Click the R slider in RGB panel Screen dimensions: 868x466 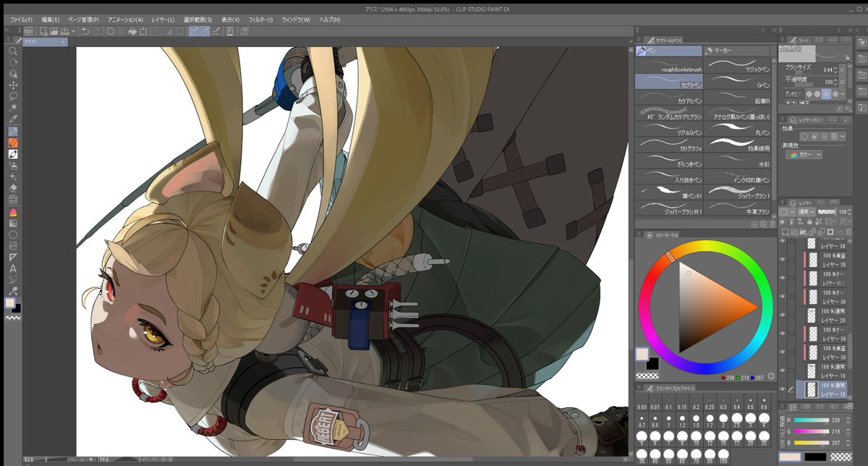(810, 420)
